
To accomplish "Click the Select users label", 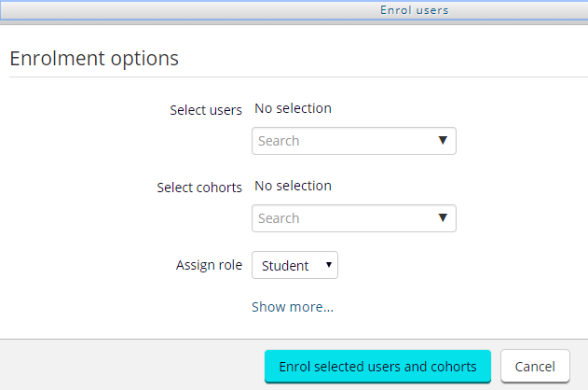I will pos(206,110).
